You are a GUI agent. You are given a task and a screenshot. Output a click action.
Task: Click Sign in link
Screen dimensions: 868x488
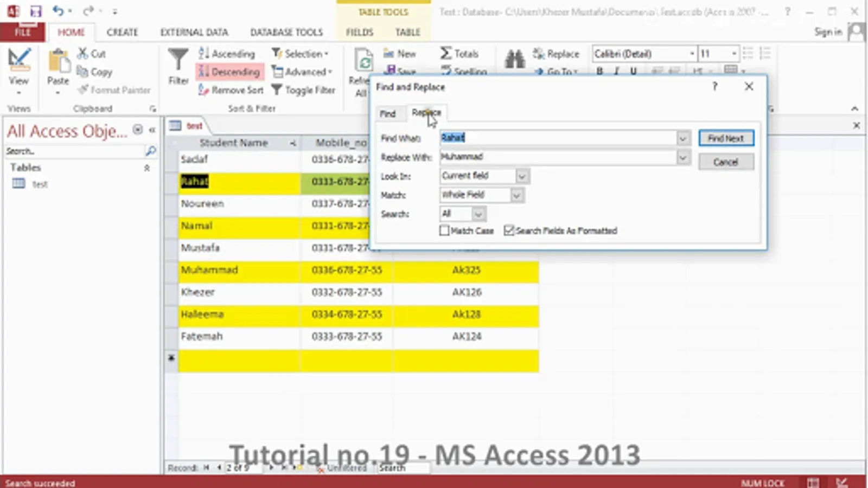pos(828,32)
